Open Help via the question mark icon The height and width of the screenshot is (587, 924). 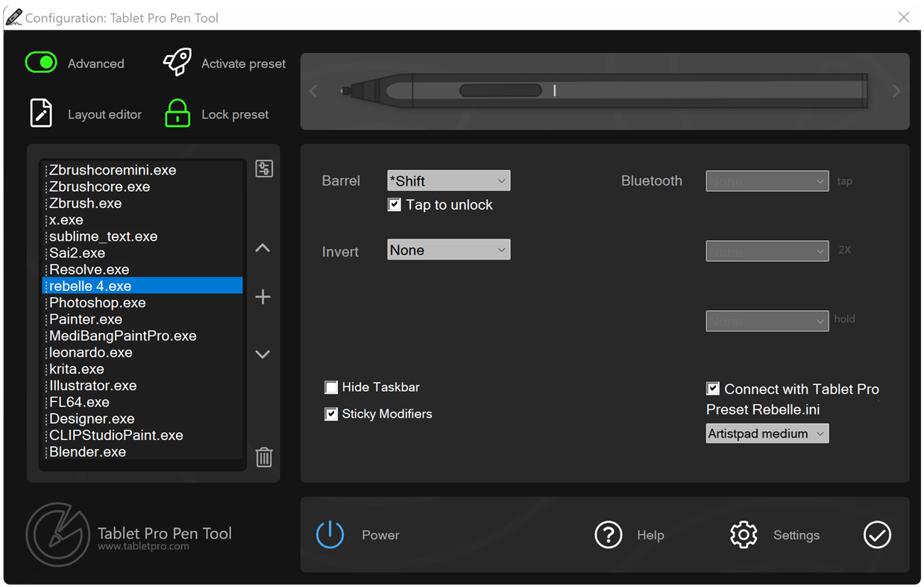tap(608, 535)
